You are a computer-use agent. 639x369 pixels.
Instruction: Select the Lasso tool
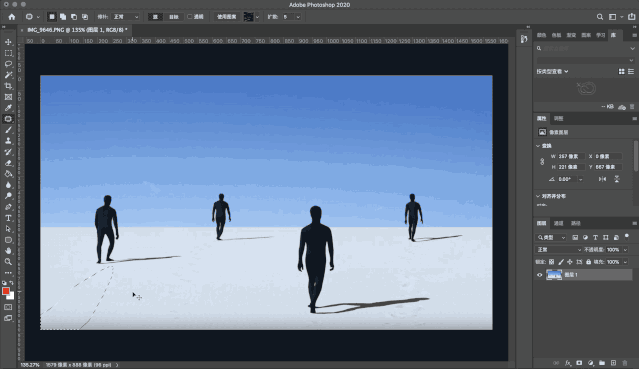(x=8, y=64)
